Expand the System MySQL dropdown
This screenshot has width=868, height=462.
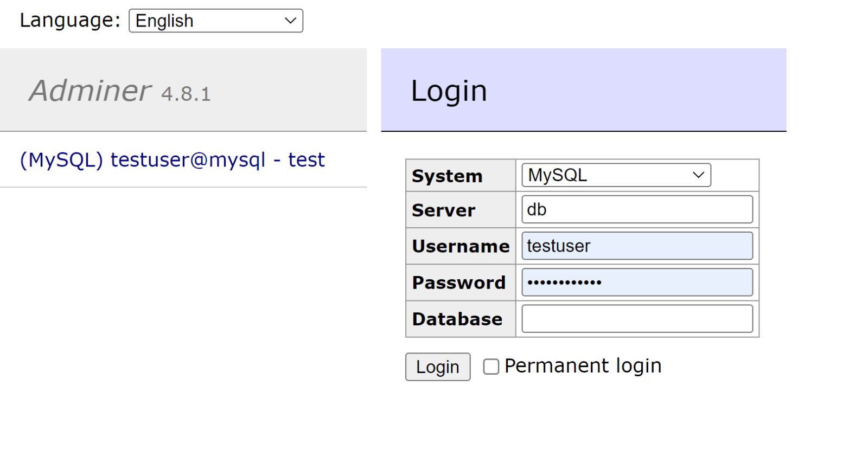(x=616, y=175)
